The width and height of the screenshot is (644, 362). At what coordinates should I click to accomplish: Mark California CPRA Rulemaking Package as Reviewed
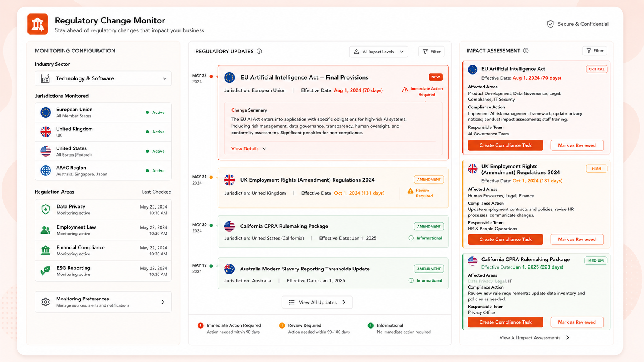pos(577,322)
